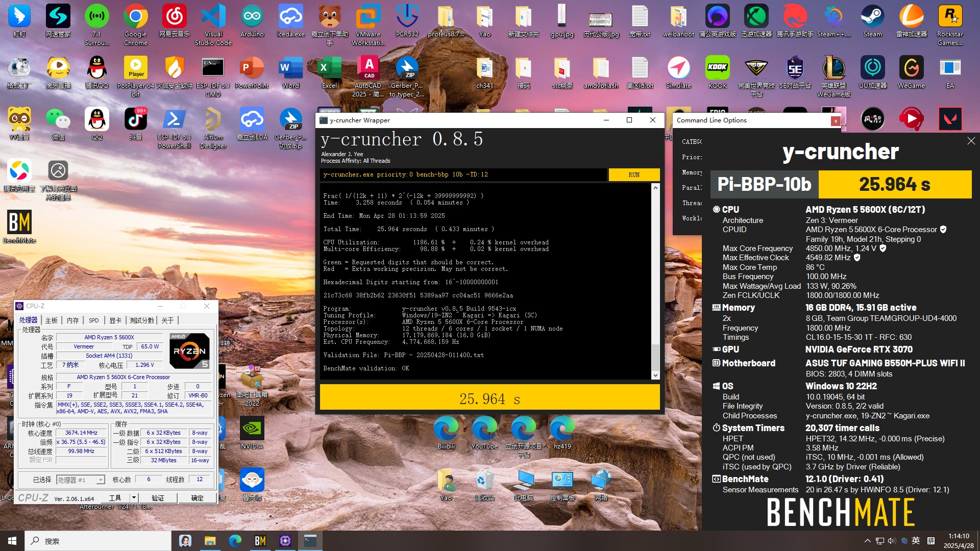This screenshot has height=551, width=980.
Task: Click the BenchMate taskbar button
Action: tap(260, 541)
